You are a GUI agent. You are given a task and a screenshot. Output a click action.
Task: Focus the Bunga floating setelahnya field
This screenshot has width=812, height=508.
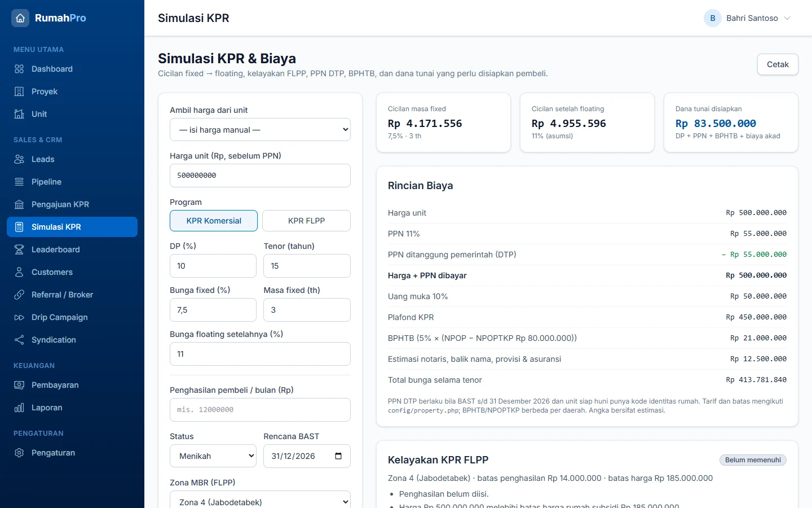tap(260, 354)
